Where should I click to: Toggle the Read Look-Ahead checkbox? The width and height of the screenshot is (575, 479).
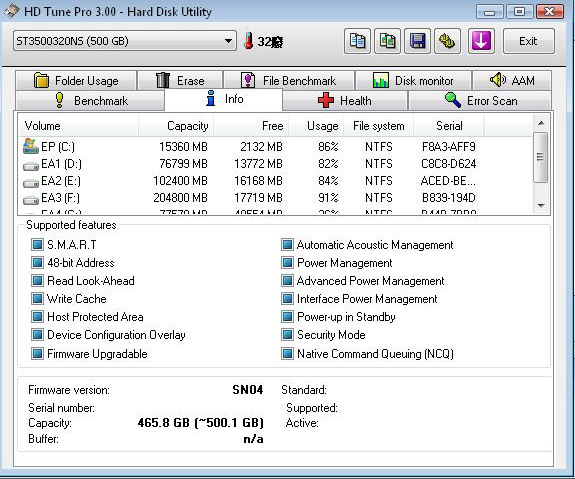click(x=37, y=281)
